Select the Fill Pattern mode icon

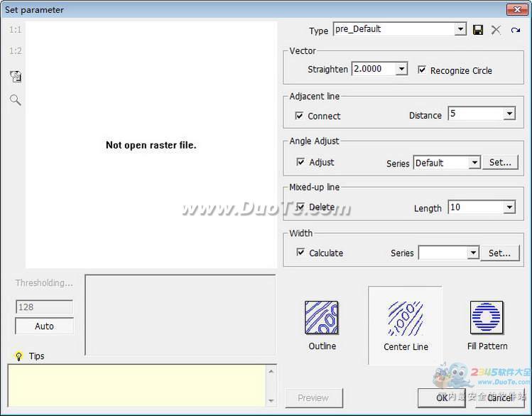pyautogui.click(x=487, y=318)
